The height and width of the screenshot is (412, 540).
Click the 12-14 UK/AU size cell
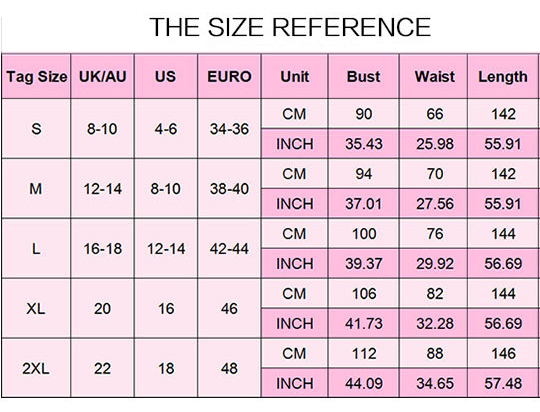[102, 189]
